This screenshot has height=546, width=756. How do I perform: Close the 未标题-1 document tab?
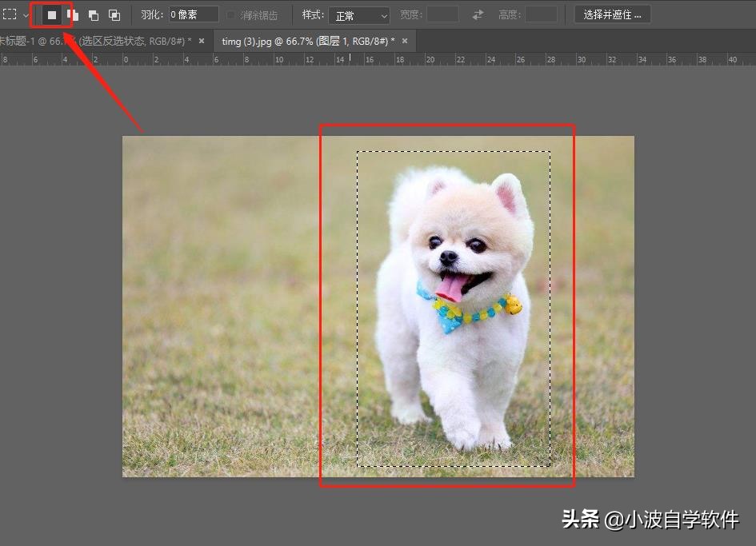click(202, 41)
